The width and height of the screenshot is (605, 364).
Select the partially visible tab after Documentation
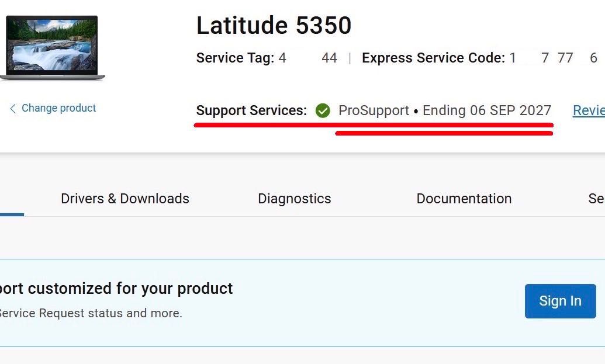tap(596, 199)
